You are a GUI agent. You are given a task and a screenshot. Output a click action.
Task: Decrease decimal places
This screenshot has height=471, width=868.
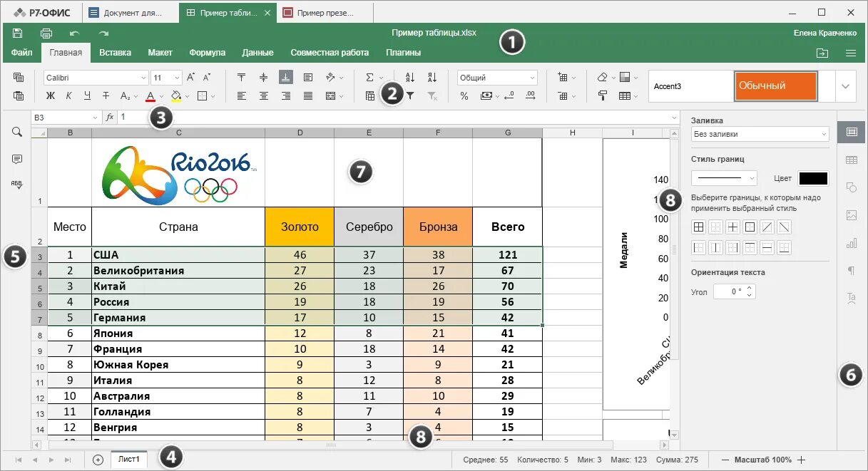(x=509, y=95)
